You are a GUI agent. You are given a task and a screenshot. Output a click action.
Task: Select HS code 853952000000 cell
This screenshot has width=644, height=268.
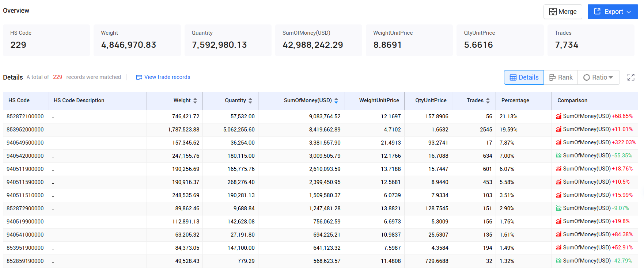click(x=25, y=130)
